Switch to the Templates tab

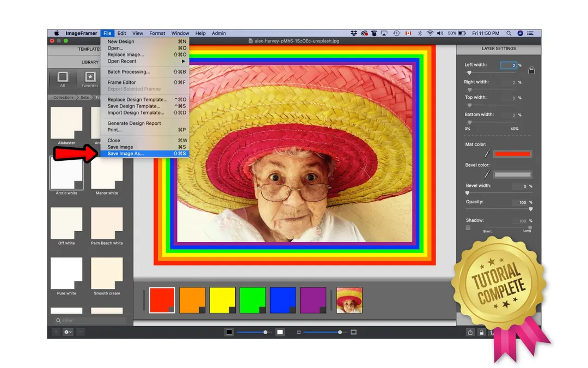89,49
